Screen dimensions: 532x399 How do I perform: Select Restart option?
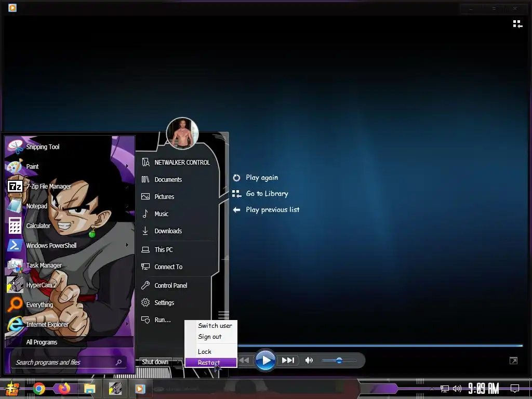211,363
